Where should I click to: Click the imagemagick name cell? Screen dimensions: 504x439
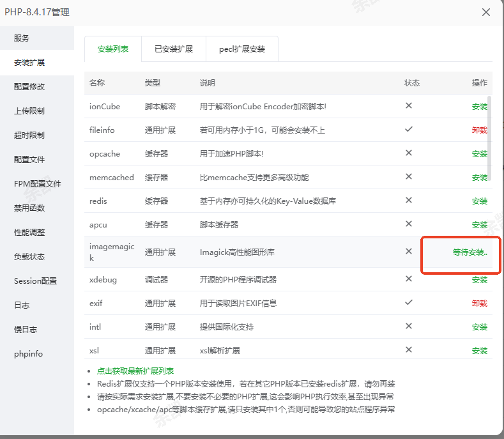point(112,252)
